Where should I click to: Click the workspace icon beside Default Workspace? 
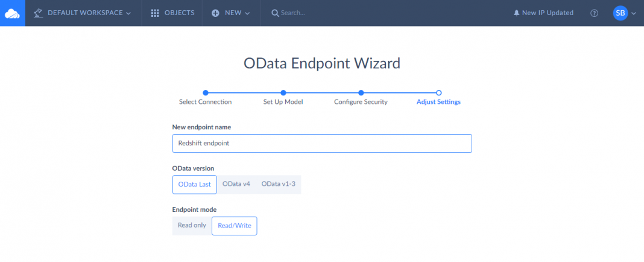point(39,13)
